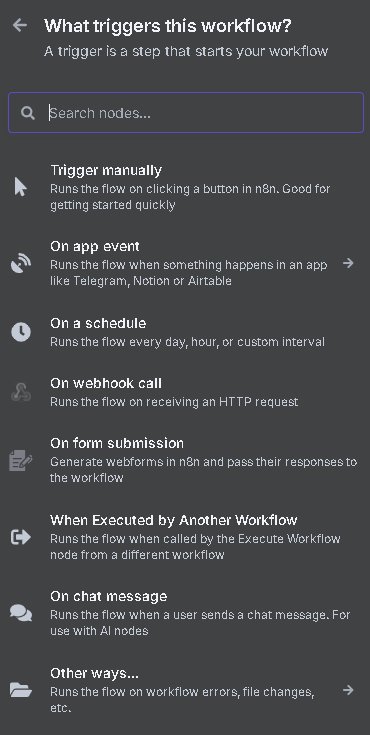The height and width of the screenshot is (735, 370).
Task: Click the form submission notepad icon
Action: pos(21,460)
